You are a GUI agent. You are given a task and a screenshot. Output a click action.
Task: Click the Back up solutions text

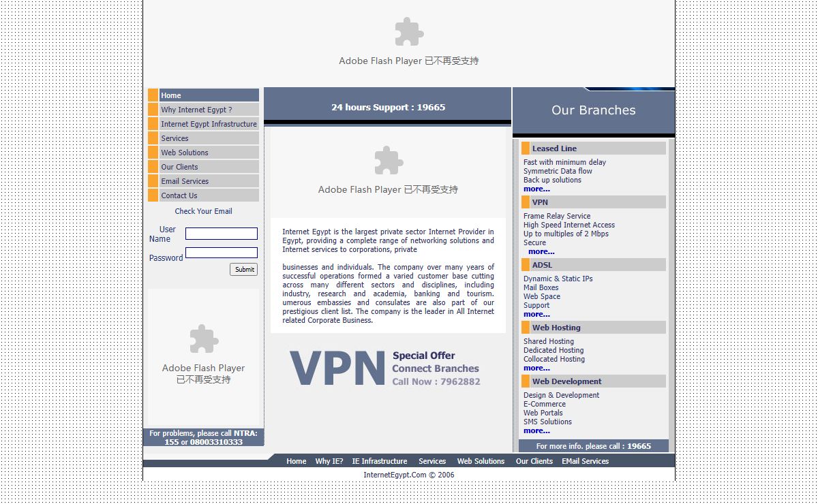pos(552,180)
